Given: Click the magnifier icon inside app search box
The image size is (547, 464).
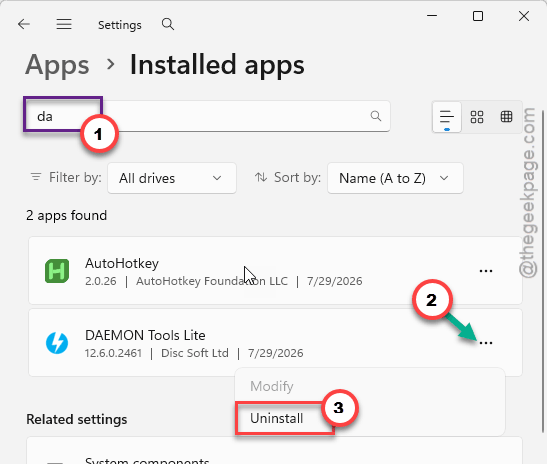Looking at the screenshot, I should (x=376, y=116).
